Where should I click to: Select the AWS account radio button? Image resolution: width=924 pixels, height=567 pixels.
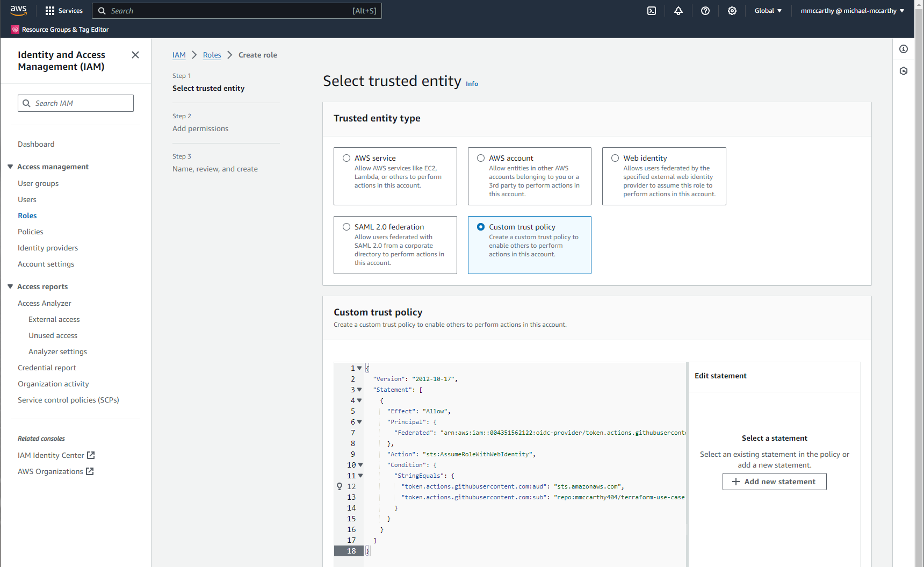click(481, 158)
